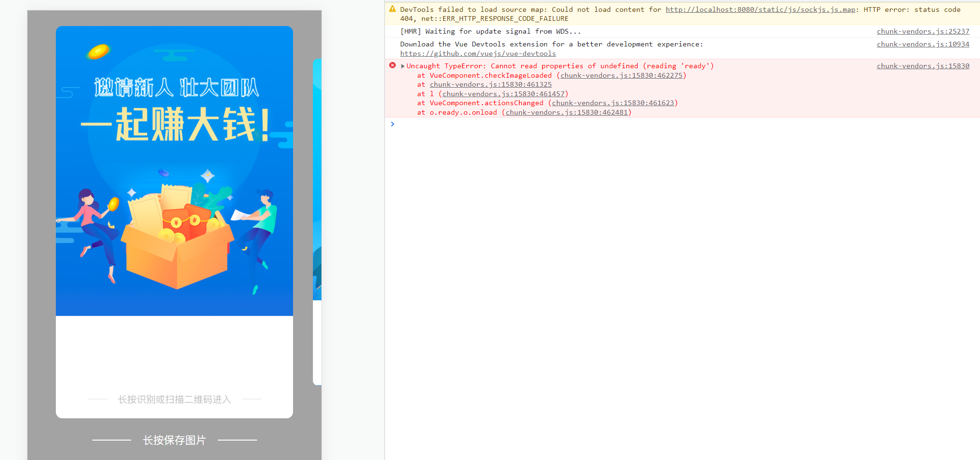The width and height of the screenshot is (980, 460).
Task: Open the actionsChanged stack frame link
Action: pos(613,103)
